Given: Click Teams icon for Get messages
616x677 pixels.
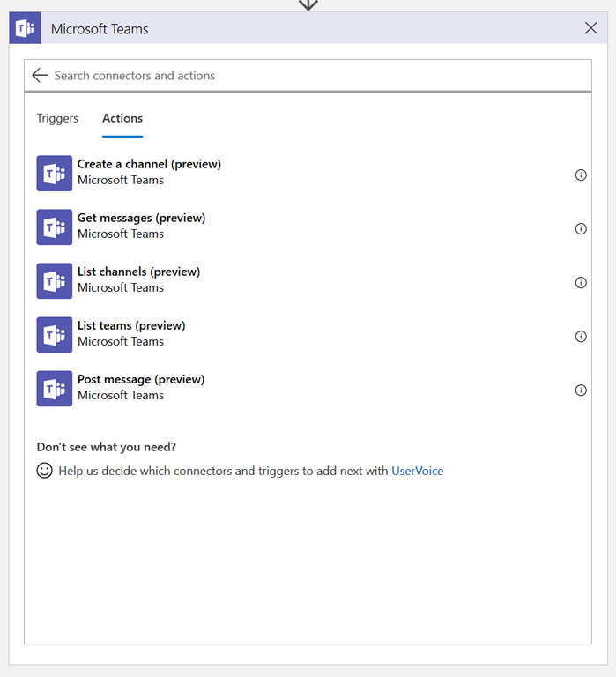Looking at the screenshot, I should (55, 227).
